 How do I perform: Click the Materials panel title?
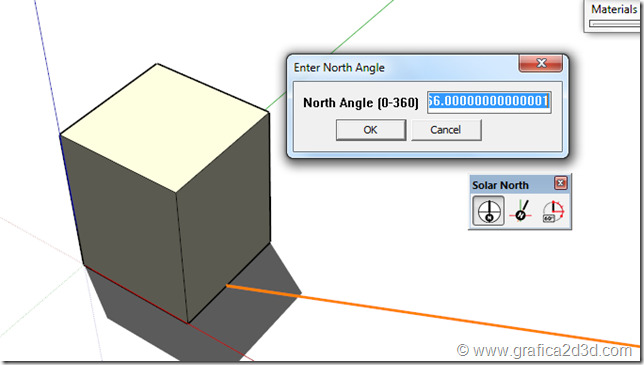[614, 9]
